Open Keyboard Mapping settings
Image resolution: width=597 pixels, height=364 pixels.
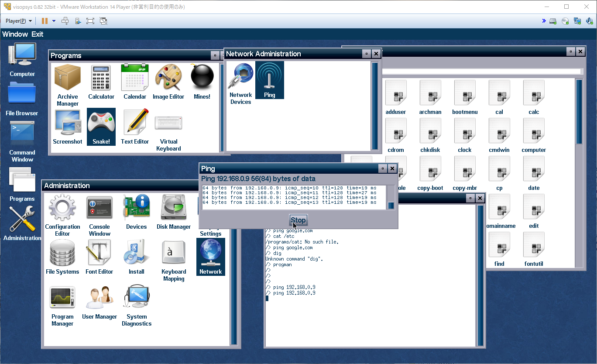click(x=174, y=261)
